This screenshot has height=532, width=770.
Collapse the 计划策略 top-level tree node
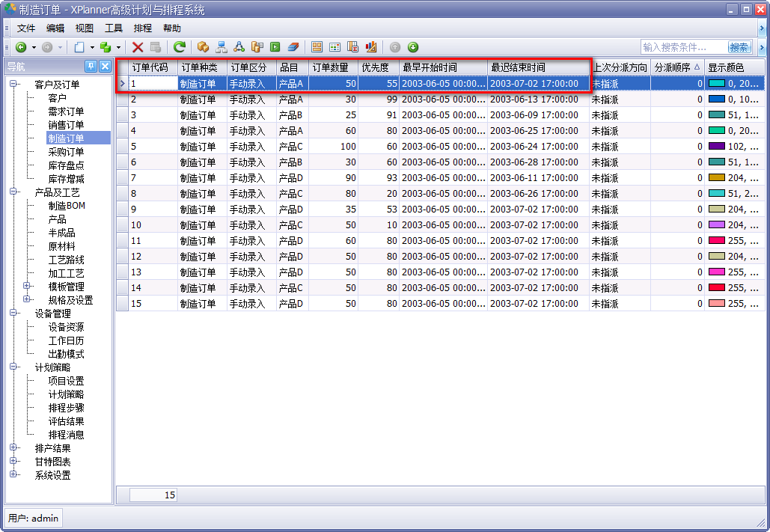coord(13,367)
